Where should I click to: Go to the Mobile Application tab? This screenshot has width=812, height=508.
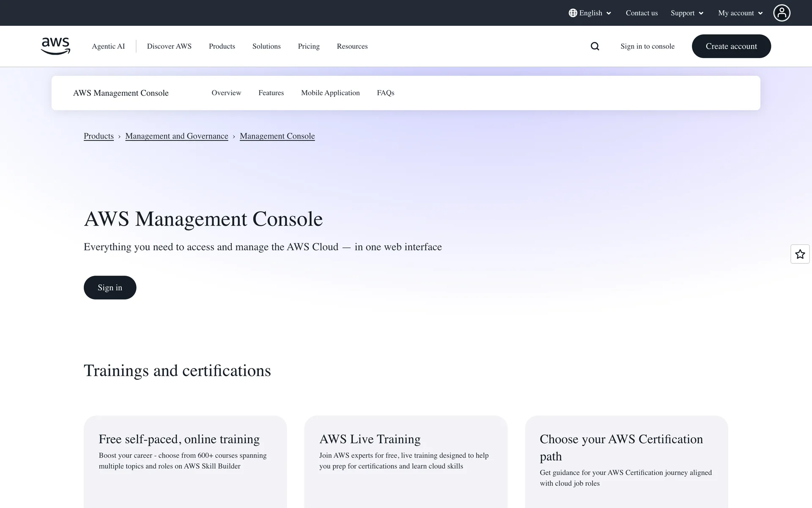pyautogui.click(x=330, y=93)
